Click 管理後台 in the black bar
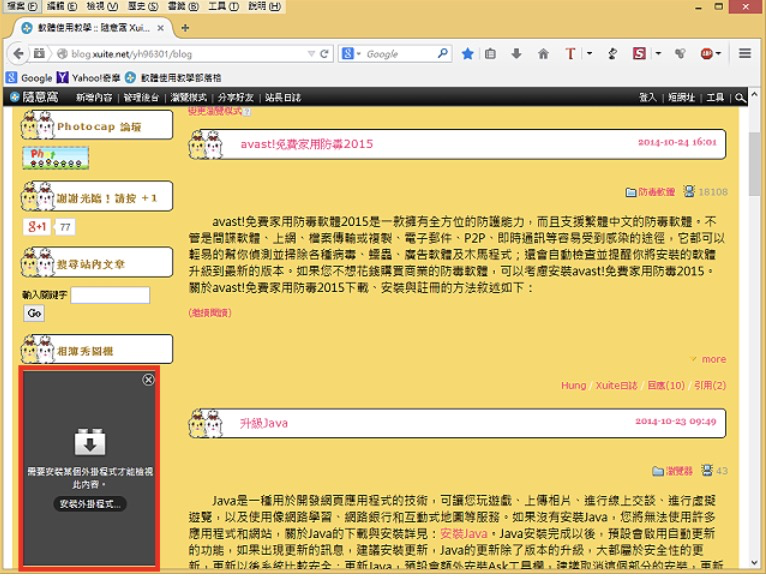Viewport: 766px width, 576px height. pyautogui.click(x=141, y=98)
